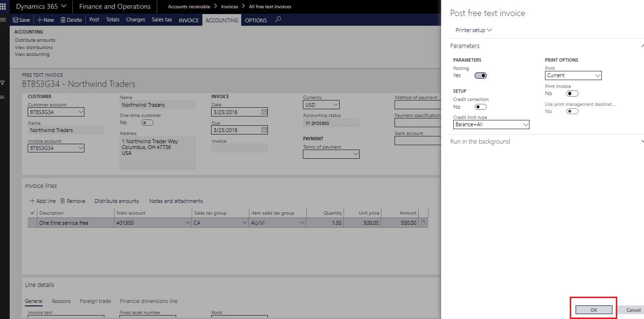Click View accounting link

point(32,54)
